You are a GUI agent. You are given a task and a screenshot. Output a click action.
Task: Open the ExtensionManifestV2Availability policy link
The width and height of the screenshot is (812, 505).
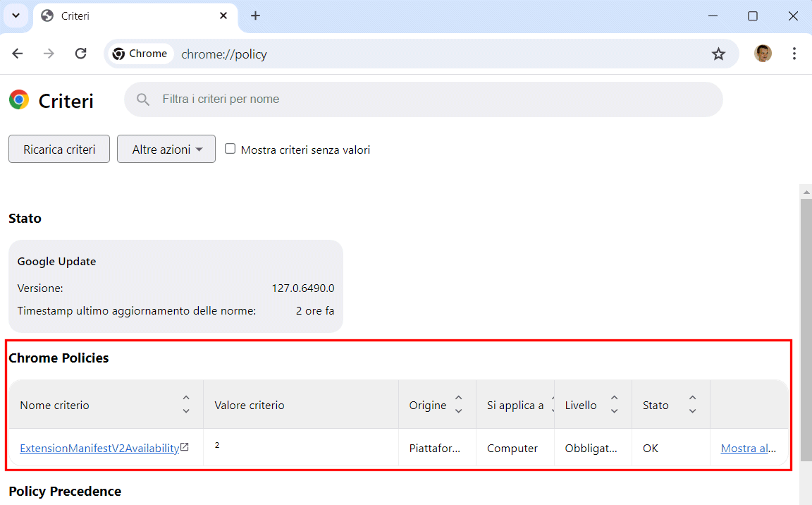[x=99, y=449]
